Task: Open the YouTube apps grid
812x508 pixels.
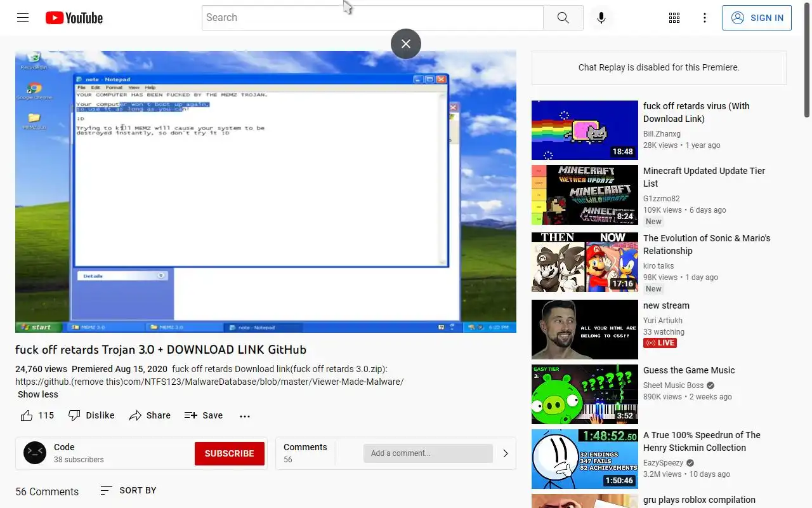Action: click(x=674, y=18)
